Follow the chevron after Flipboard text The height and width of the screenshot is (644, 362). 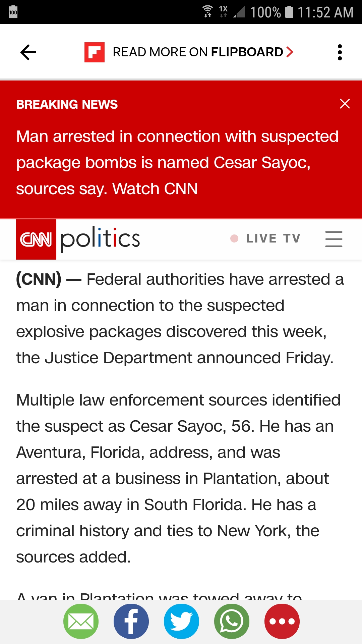point(290,52)
